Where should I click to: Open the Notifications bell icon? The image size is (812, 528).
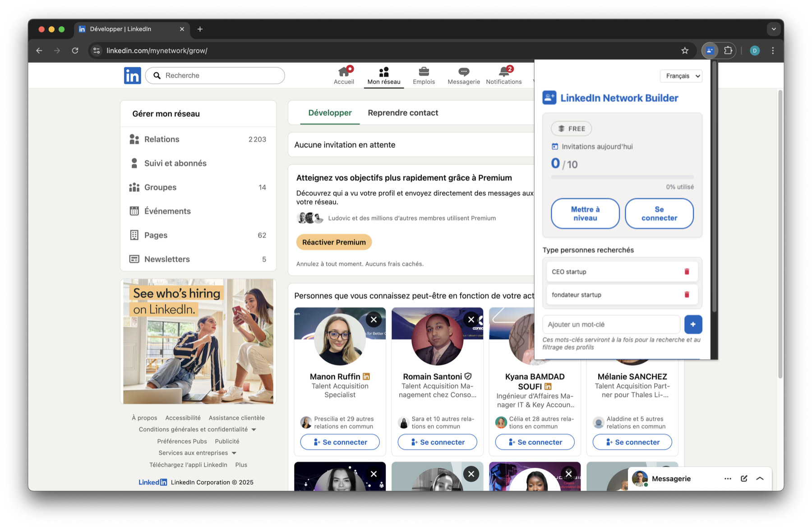click(504, 75)
